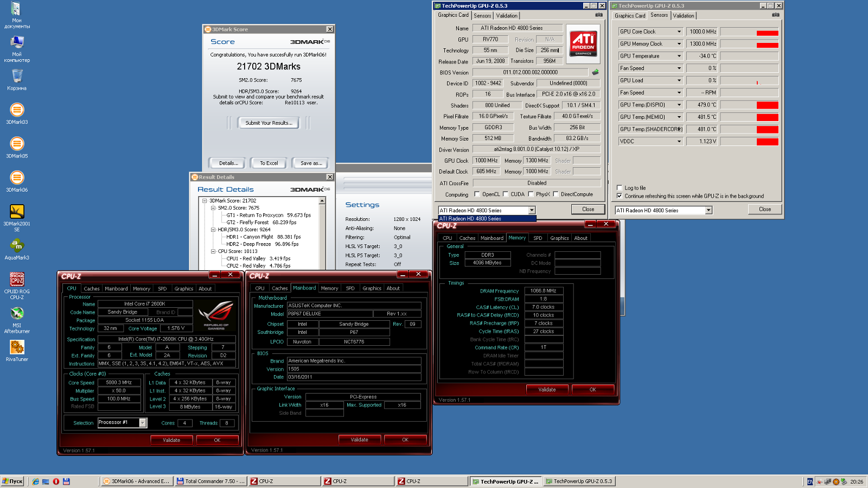
Task: Click the Show Desktop quick launch icon
Action: tap(46, 481)
